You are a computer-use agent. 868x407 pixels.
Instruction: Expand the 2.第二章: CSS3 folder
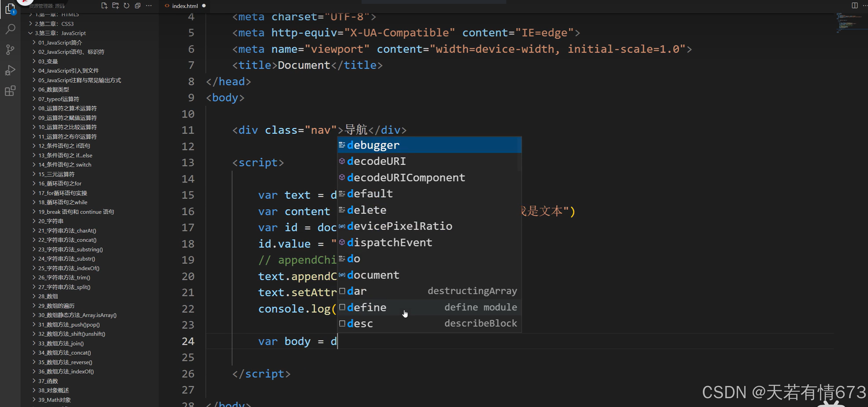point(54,24)
